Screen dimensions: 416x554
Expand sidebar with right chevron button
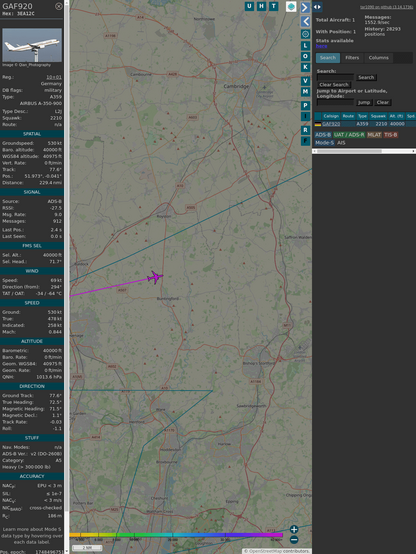click(x=305, y=7)
